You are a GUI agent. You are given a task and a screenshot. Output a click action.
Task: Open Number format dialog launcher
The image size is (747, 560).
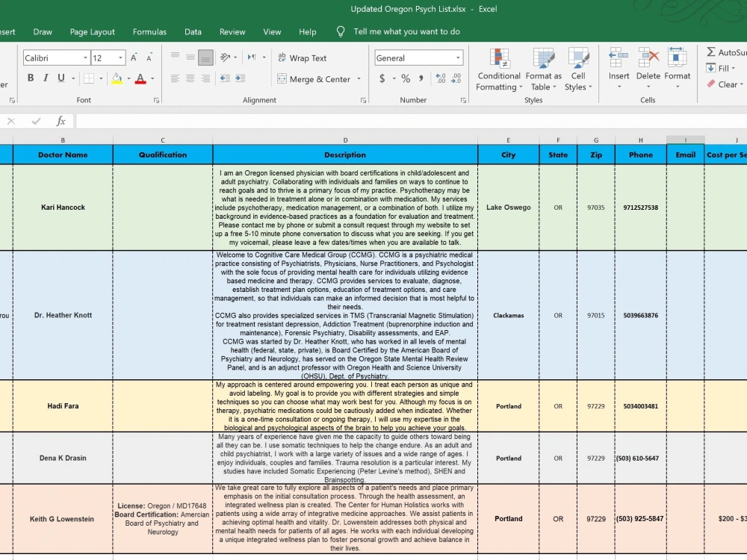point(463,101)
